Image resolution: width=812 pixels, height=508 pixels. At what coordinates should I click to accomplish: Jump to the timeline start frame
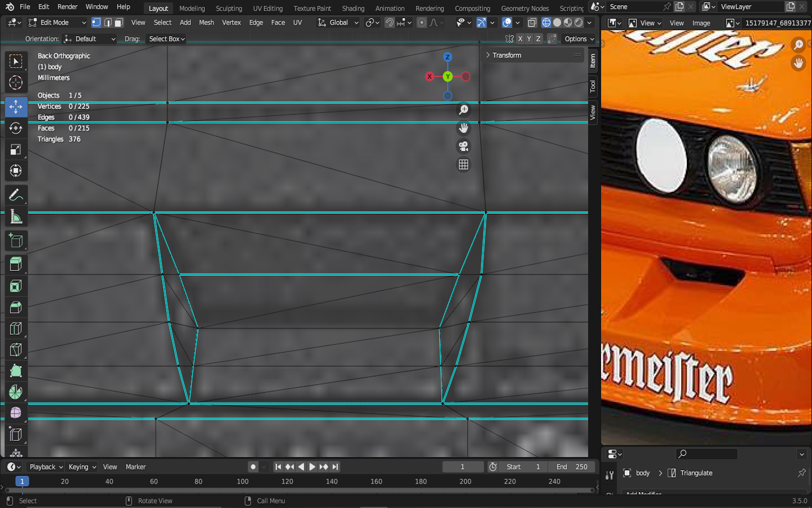pyautogui.click(x=278, y=467)
